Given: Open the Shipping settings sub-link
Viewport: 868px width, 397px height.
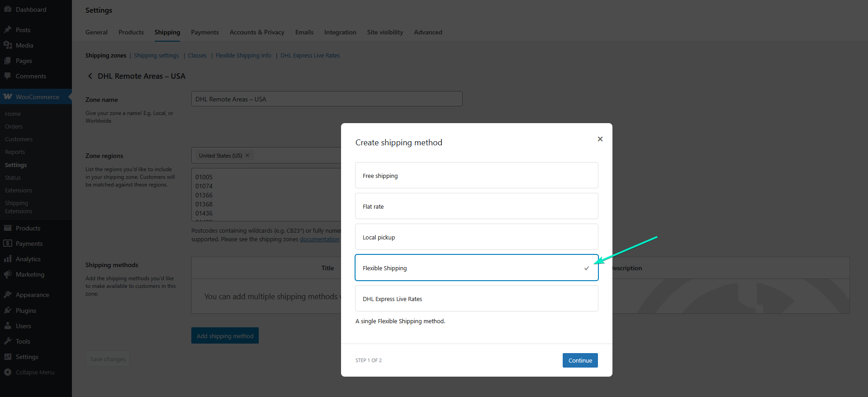Looking at the screenshot, I should pyautogui.click(x=157, y=55).
